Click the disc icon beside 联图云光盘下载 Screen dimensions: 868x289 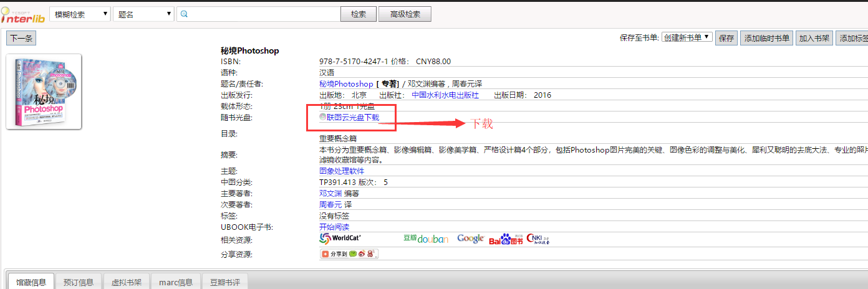point(322,117)
